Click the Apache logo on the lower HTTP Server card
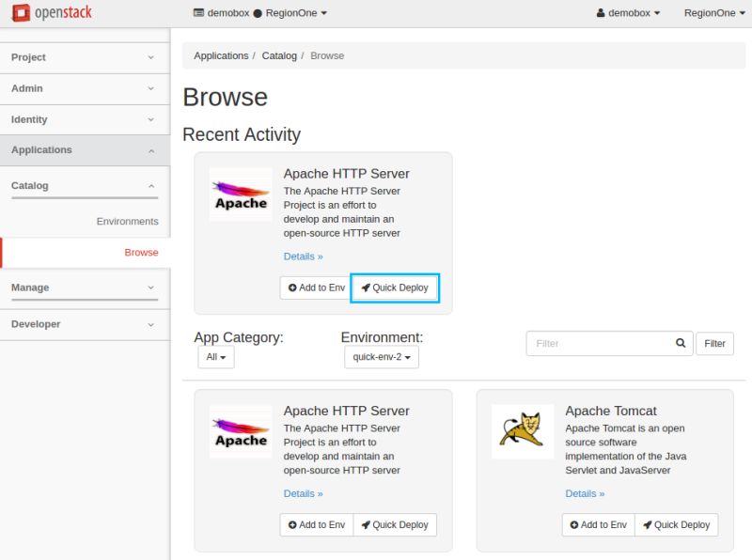The image size is (752, 560). (x=240, y=432)
